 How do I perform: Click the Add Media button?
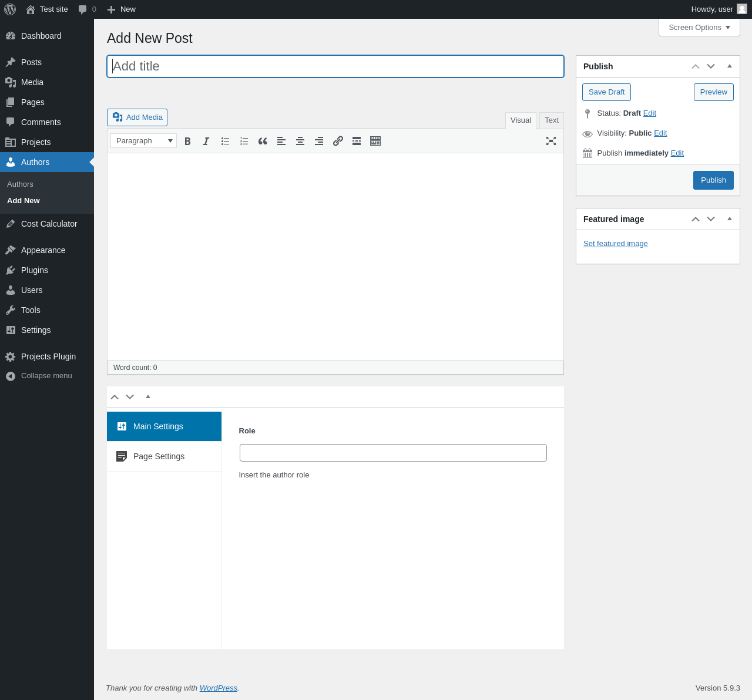(x=137, y=117)
